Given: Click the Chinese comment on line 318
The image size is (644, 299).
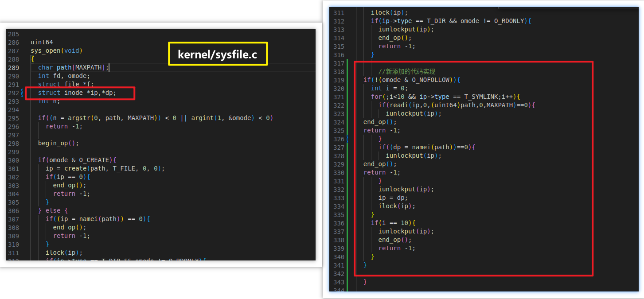Looking at the screenshot, I should click(406, 71).
